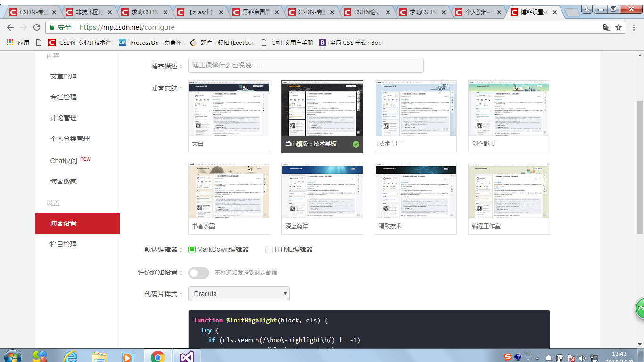Choose the 技术黑板 current blog skin
This screenshot has width=644, height=362.
click(322, 116)
